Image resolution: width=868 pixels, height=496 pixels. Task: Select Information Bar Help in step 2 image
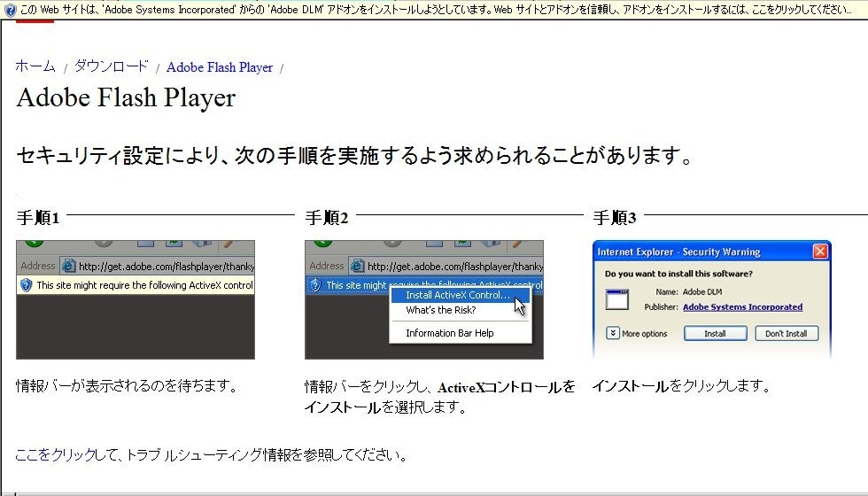[450, 333]
